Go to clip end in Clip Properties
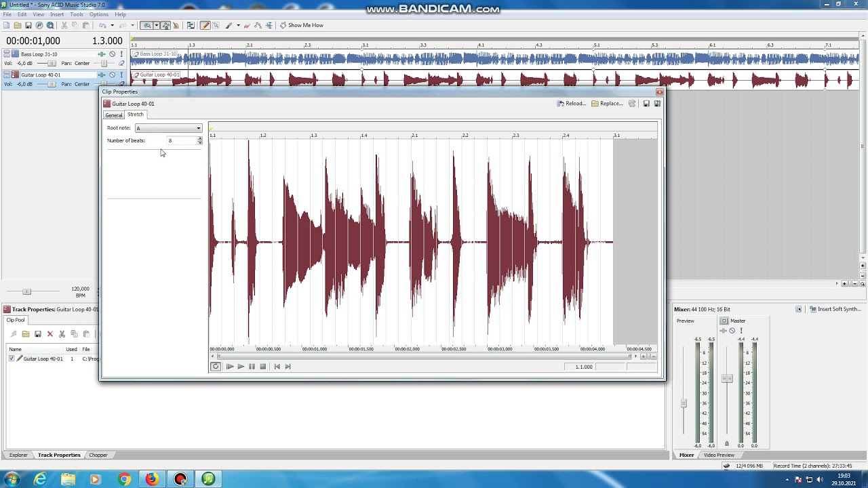The image size is (868, 488). 288,367
